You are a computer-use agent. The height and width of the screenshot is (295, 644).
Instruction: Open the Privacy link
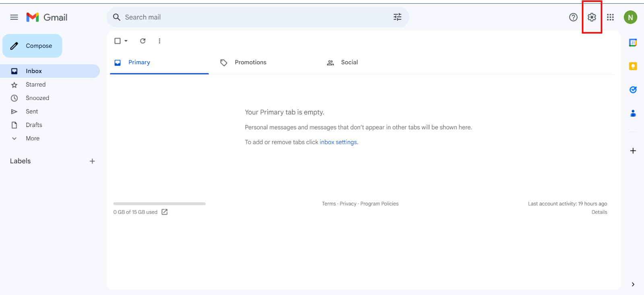pos(348,204)
